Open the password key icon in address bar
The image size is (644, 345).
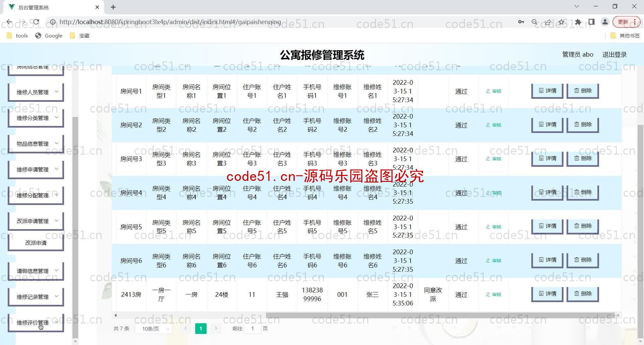[x=521, y=22]
